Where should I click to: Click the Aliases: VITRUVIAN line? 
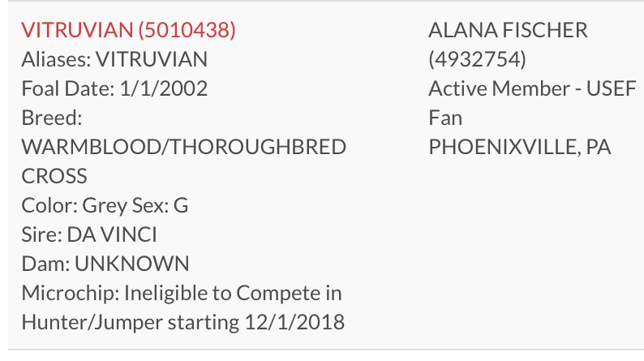coord(114,59)
